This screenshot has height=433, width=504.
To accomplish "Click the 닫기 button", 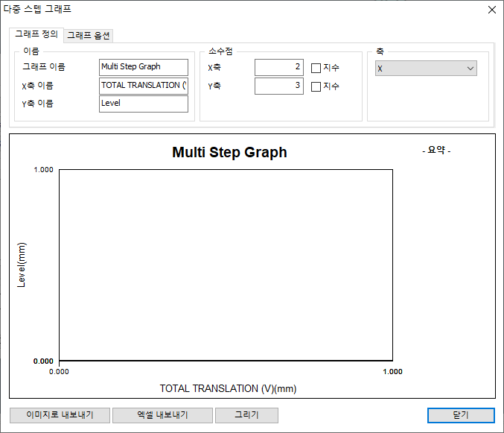I will [460, 415].
